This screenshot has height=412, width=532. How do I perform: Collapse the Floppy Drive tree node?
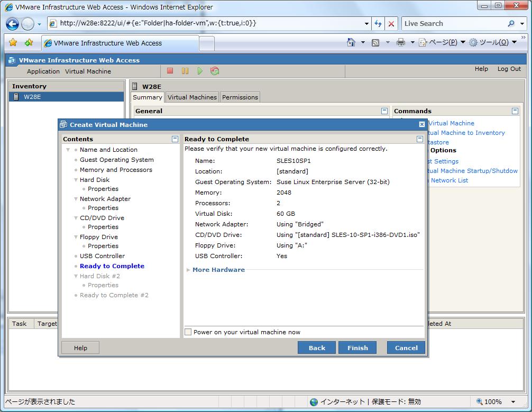pyautogui.click(x=76, y=237)
